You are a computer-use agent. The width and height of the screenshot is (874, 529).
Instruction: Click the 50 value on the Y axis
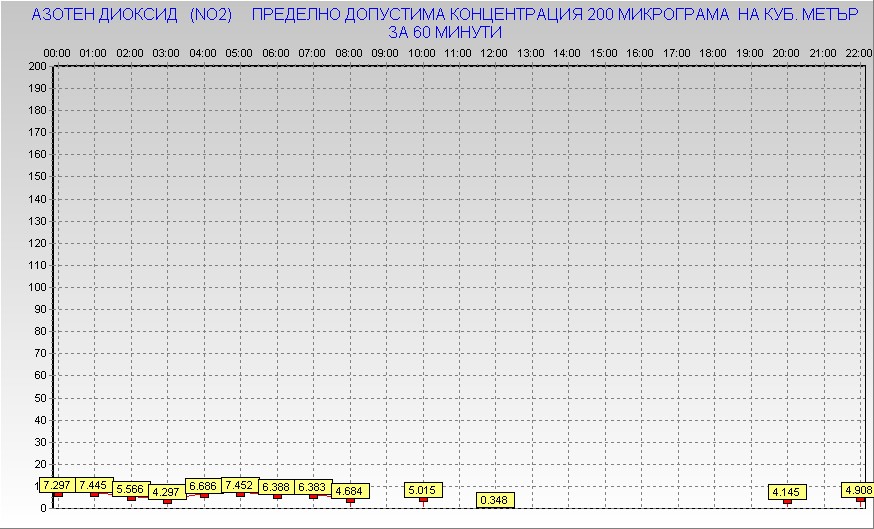point(40,398)
